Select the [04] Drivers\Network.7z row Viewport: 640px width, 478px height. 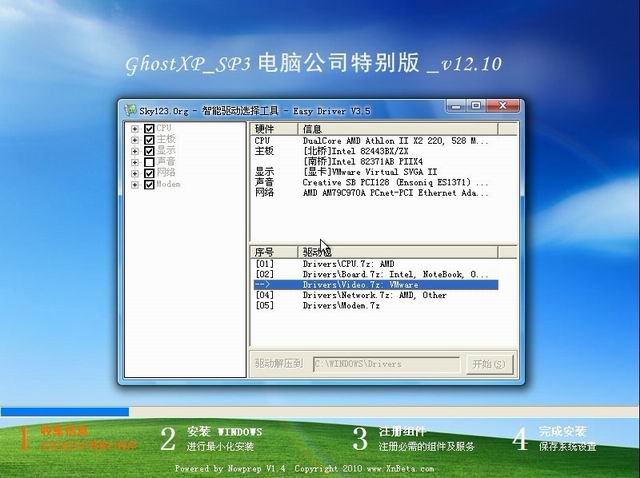(376, 295)
